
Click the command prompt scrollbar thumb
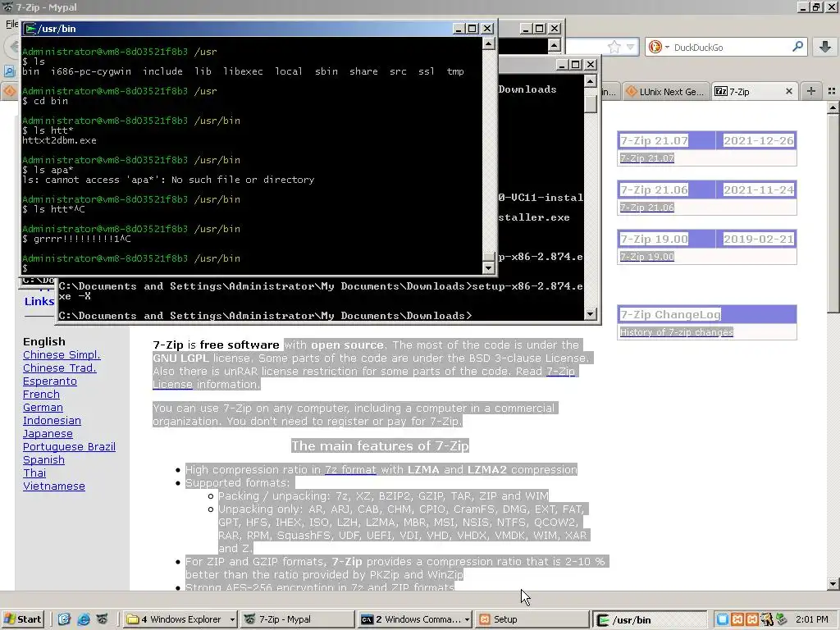(591, 103)
